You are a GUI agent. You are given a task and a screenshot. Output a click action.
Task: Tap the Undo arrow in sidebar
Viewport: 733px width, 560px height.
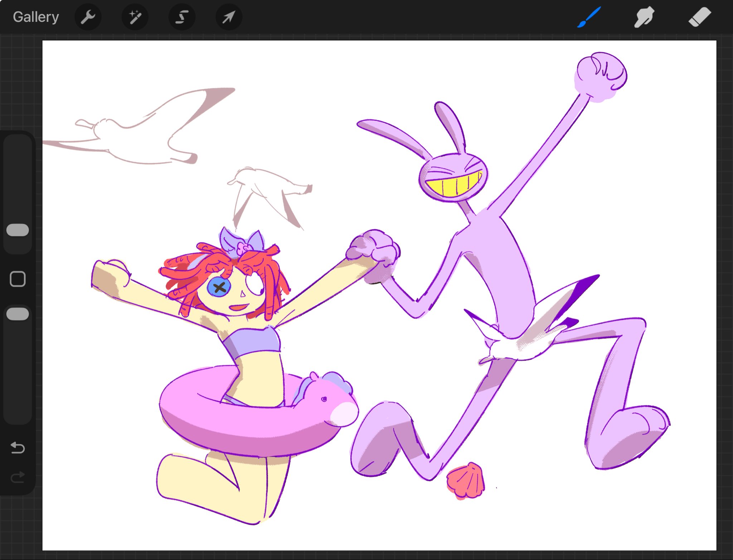18,448
